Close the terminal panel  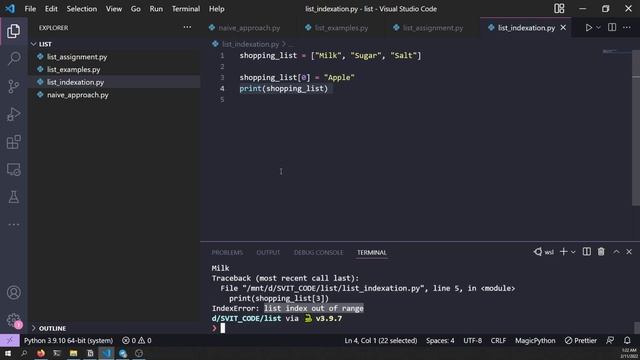629,252
